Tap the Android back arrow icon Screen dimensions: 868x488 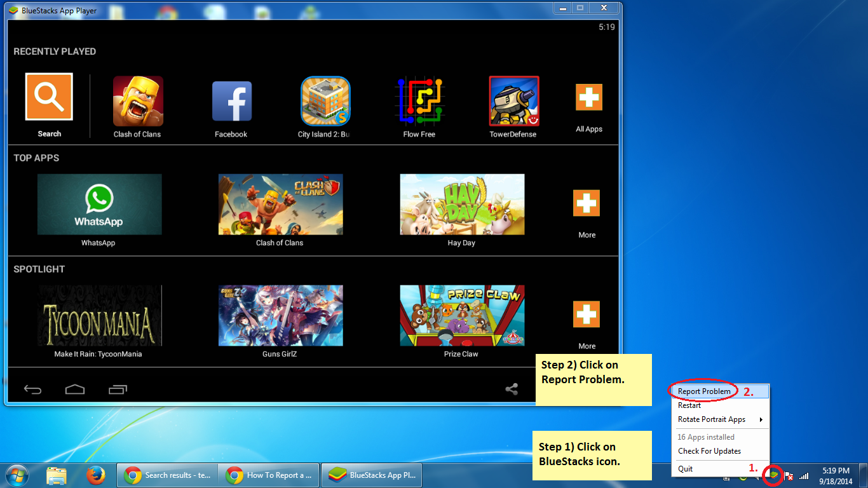coord(32,389)
